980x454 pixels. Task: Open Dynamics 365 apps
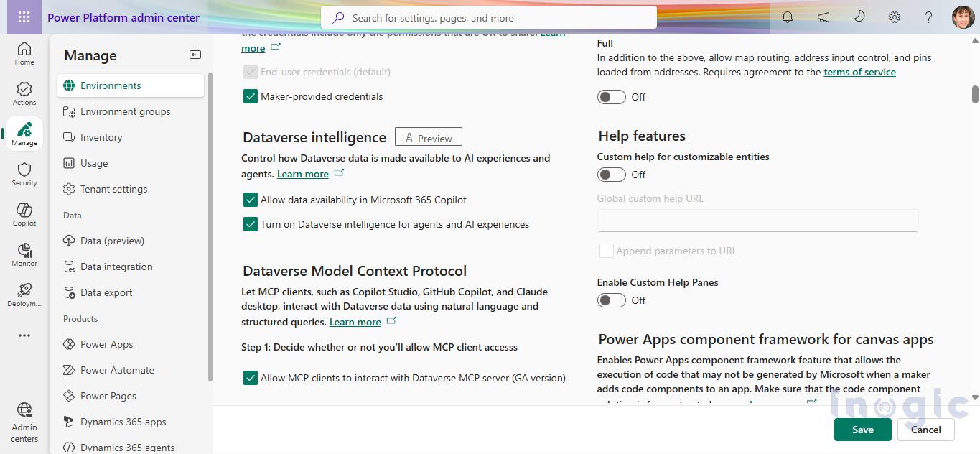(131, 422)
